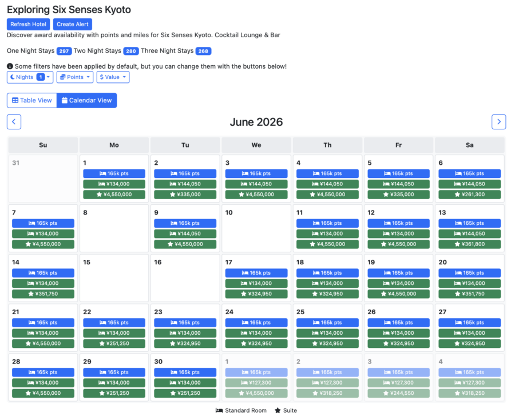Choose ¥361,800 suite on June 13
The width and height of the screenshot is (515, 420).
470,244
